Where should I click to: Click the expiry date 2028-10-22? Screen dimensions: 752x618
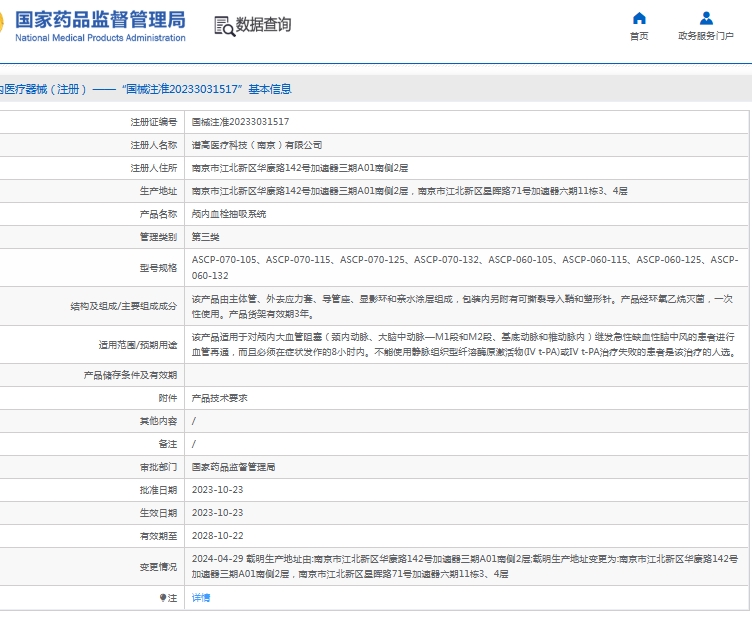tap(217, 536)
